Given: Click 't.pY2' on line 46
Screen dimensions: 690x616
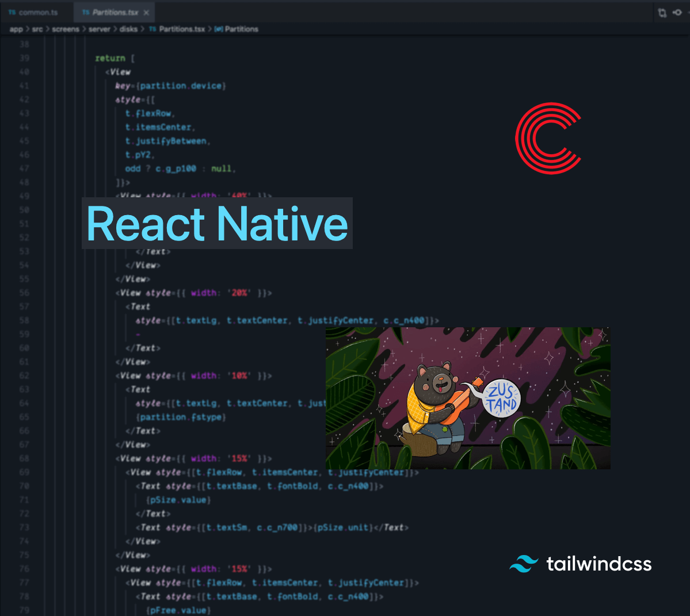Looking at the screenshot, I should (x=138, y=155).
